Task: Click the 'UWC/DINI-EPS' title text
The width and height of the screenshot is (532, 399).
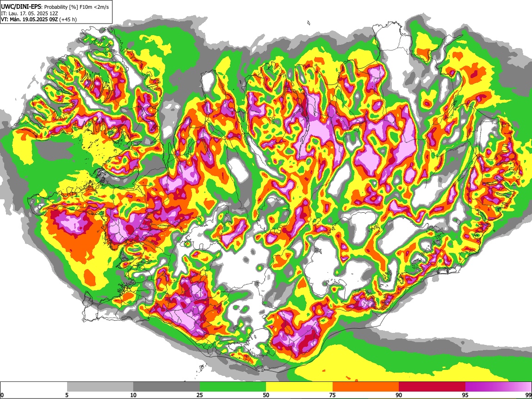Action: pyautogui.click(x=20, y=7)
